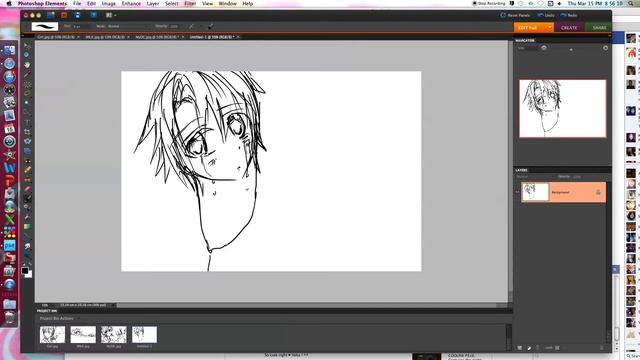The height and width of the screenshot is (360, 640).
Task: Open the Arrange documents dropdown
Action: point(111,15)
